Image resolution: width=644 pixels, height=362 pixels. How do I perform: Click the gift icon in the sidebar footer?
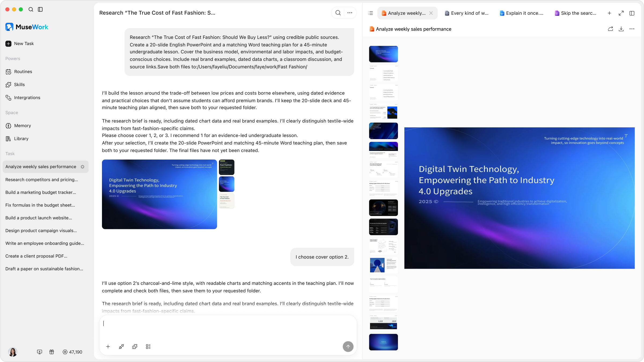[x=52, y=352]
